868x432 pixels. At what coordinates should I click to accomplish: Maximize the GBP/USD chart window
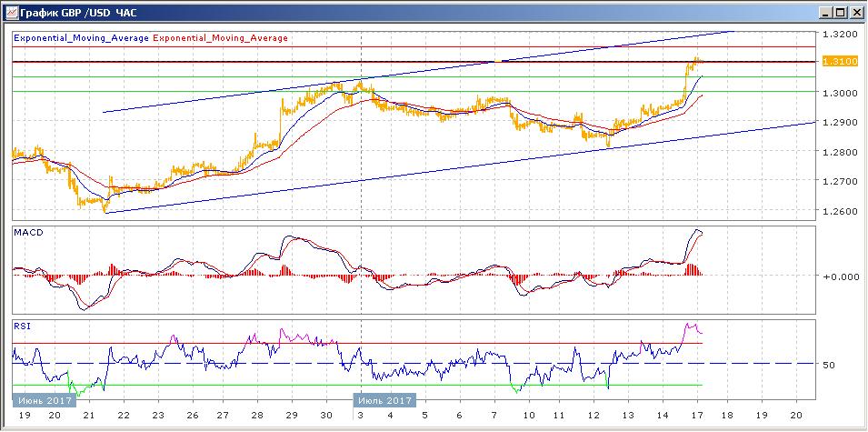click(841, 12)
